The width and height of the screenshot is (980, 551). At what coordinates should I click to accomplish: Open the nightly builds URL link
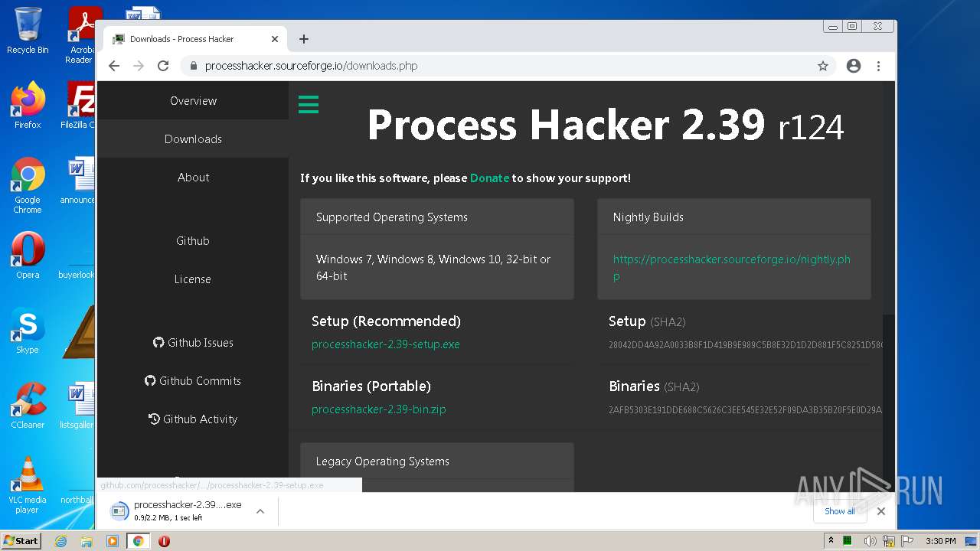pyautogui.click(x=731, y=267)
